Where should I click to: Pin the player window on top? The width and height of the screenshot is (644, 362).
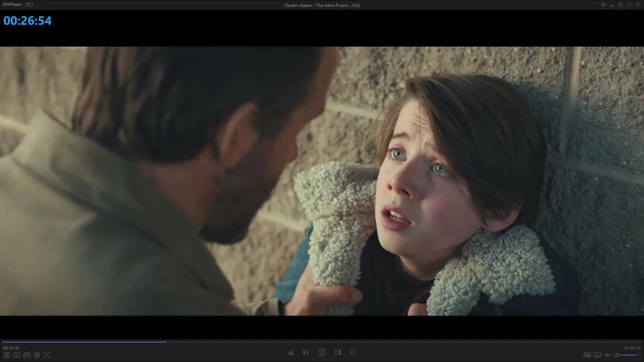point(603,5)
